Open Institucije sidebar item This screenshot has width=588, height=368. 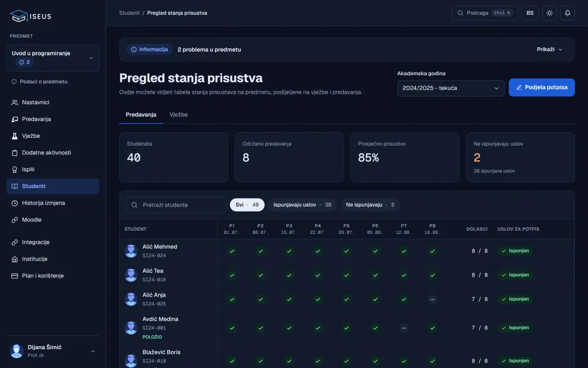(x=53, y=259)
